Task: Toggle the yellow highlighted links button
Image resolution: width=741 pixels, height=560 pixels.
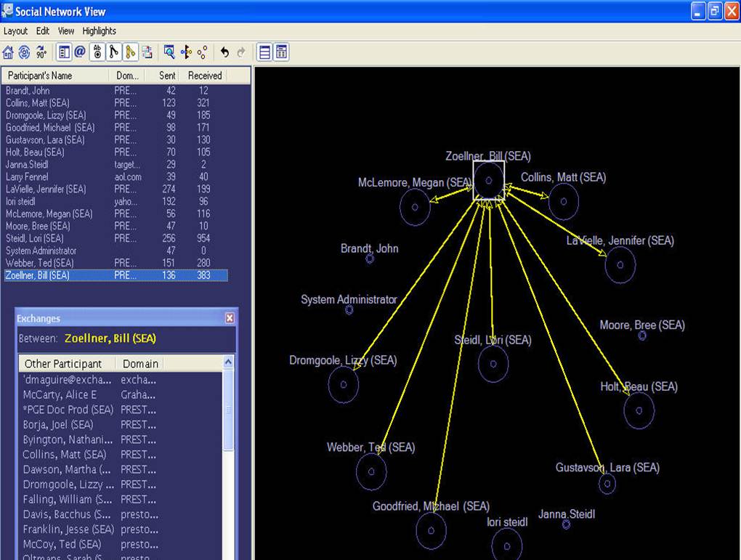Action: pyautogui.click(x=130, y=52)
